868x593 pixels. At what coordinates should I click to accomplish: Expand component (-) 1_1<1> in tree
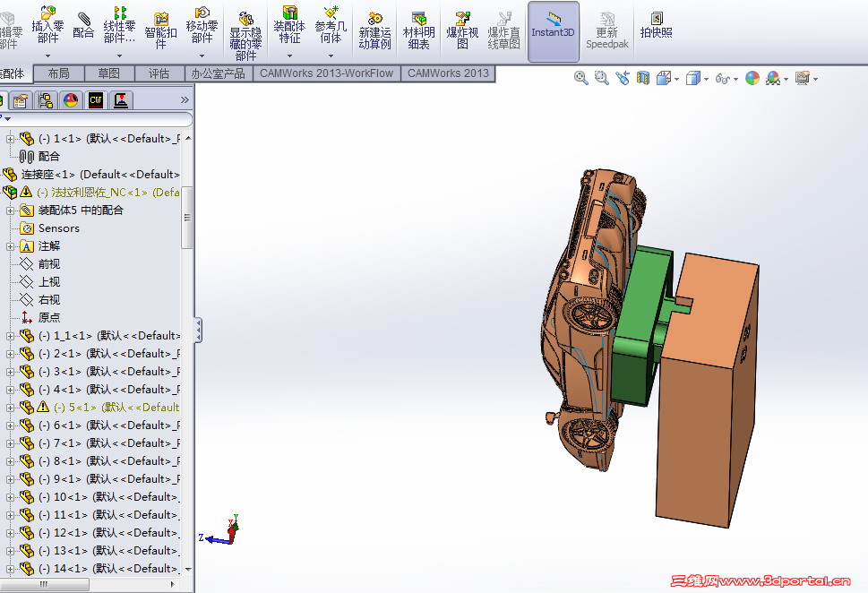(10, 336)
